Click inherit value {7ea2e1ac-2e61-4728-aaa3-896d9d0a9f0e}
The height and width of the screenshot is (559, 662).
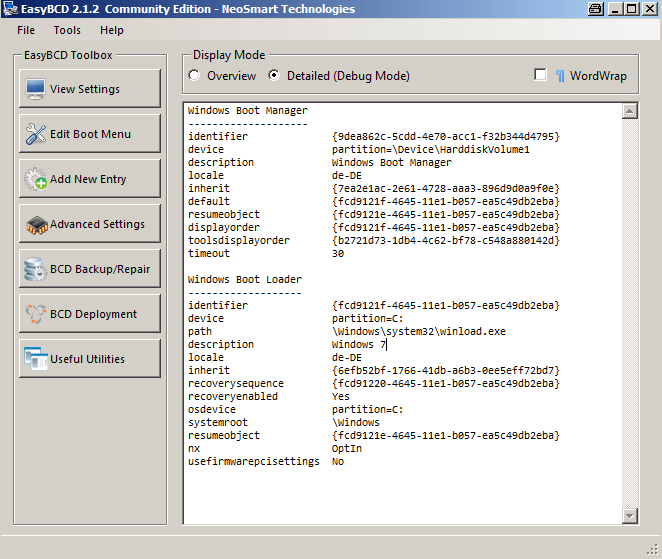point(446,188)
